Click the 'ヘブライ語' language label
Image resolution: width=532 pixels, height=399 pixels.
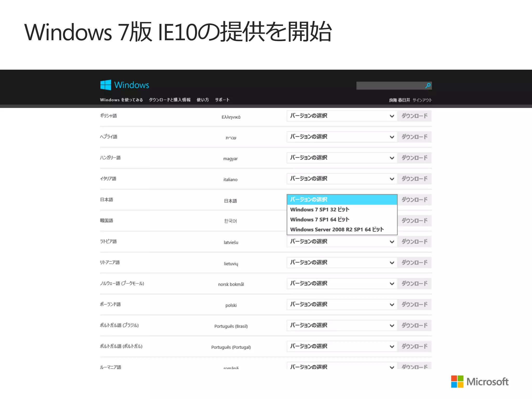click(109, 137)
